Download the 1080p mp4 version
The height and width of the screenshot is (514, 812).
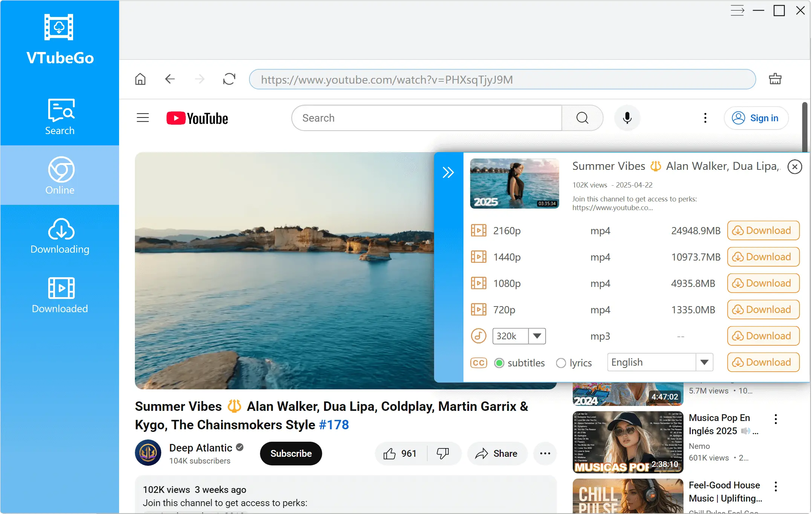[x=763, y=283]
